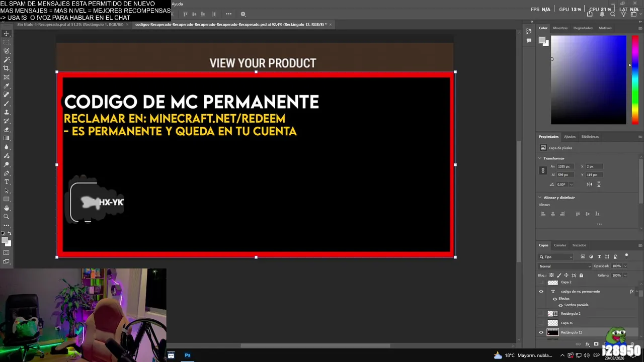Collapse effects of 'codigo de mc permanente' layer
This screenshot has width=644, height=362.
[x=636, y=292]
